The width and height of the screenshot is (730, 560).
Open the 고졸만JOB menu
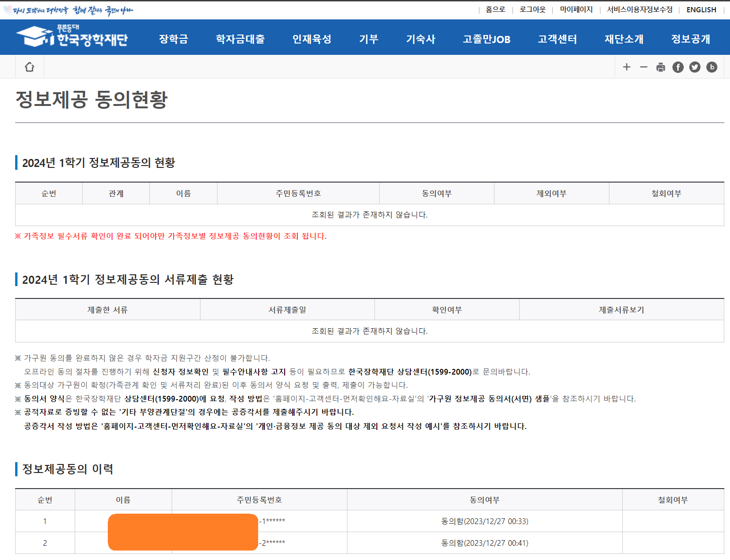487,39
